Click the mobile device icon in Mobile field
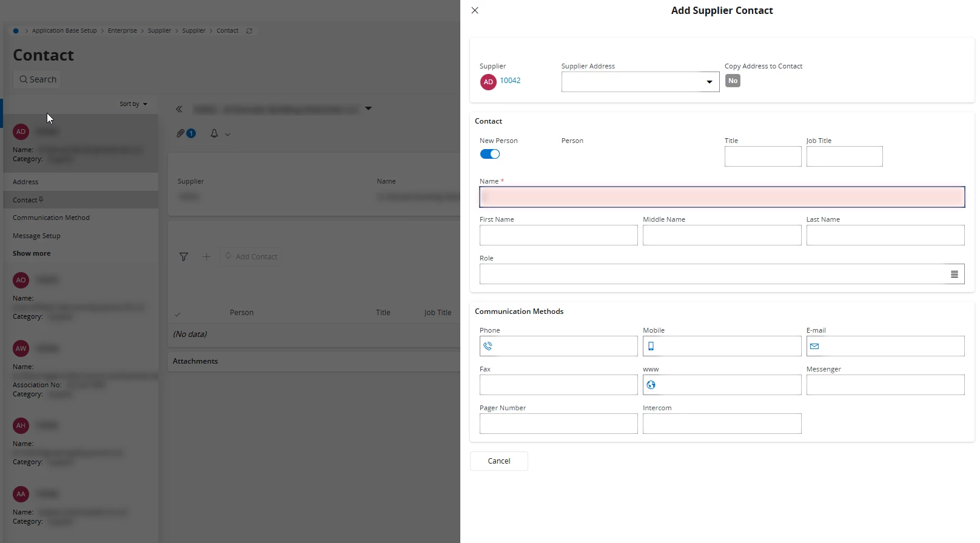 click(651, 347)
